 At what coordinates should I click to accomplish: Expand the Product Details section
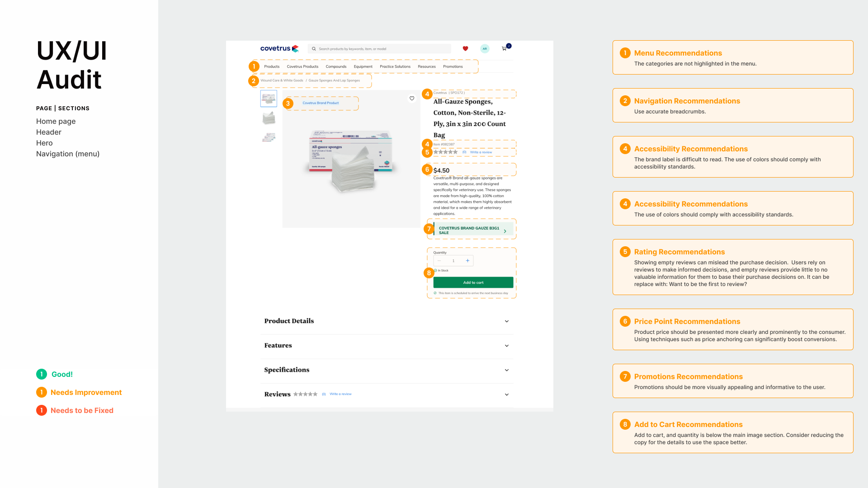pos(387,321)
